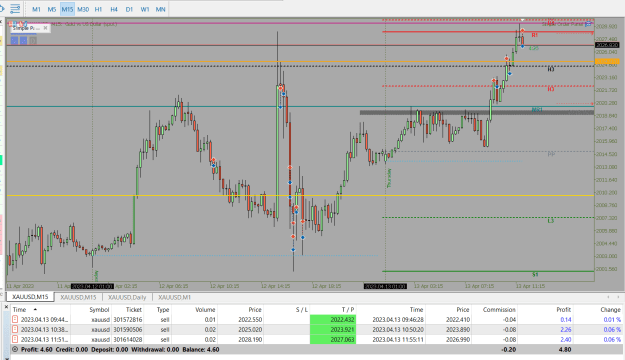Click close time 2023.04.13 10:50:20
Image resolution: width=625 pixels, height=360 pixels.
pos(398,330)
